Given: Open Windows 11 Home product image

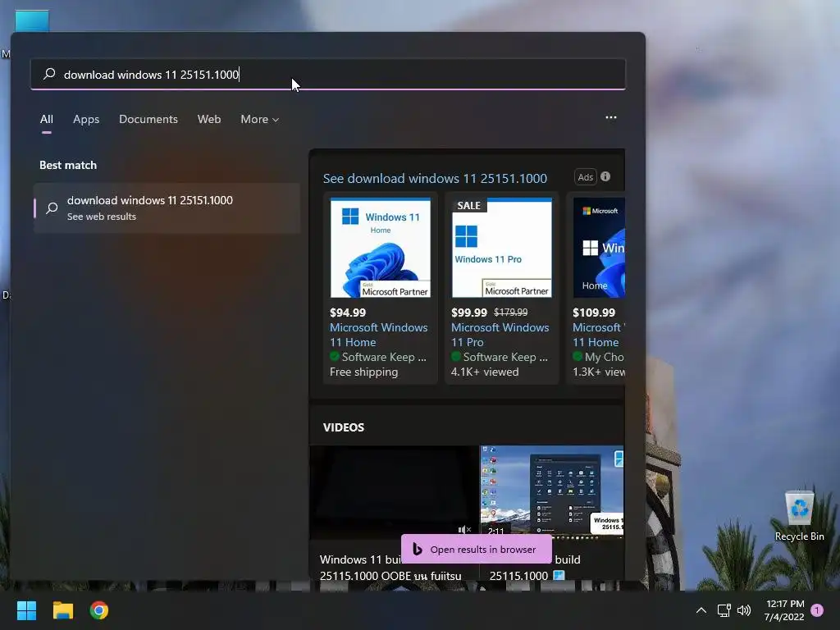Looking at the screenshot, I should 381,248.
